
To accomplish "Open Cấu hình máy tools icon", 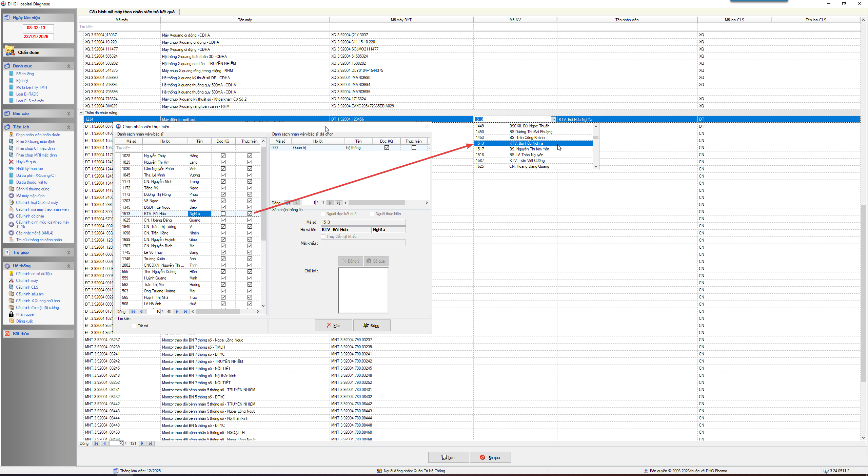I will click(11, 281).
